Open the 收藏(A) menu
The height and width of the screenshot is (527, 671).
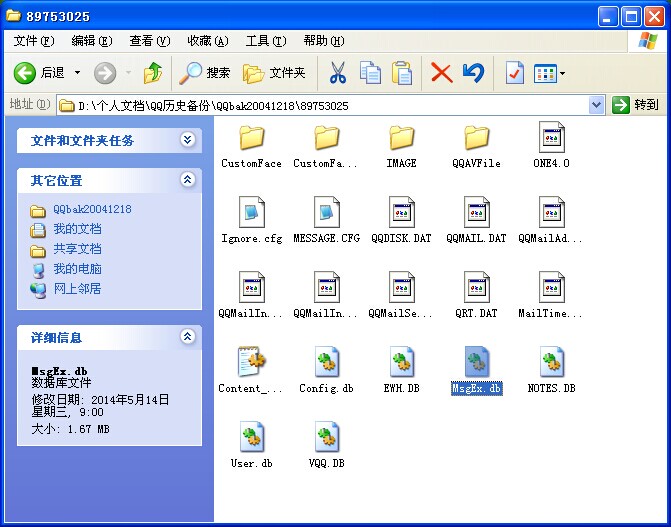[208, 41]
